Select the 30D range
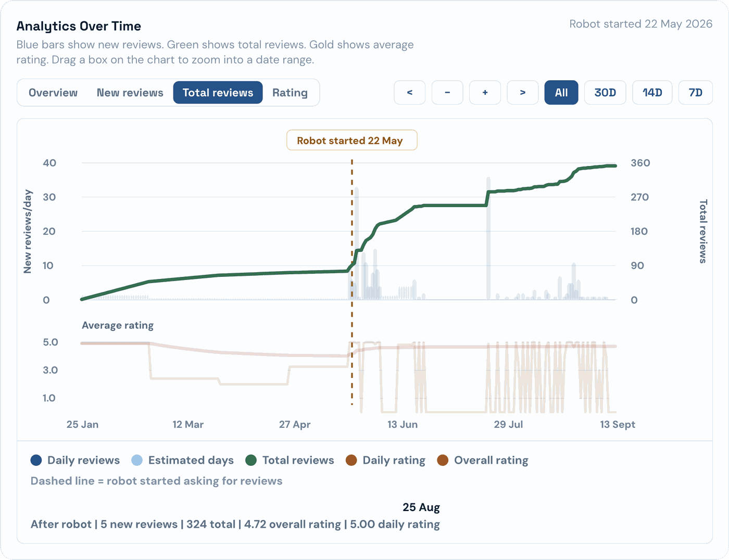The width and height of the screenshot is (729, 560). point(605,93)
